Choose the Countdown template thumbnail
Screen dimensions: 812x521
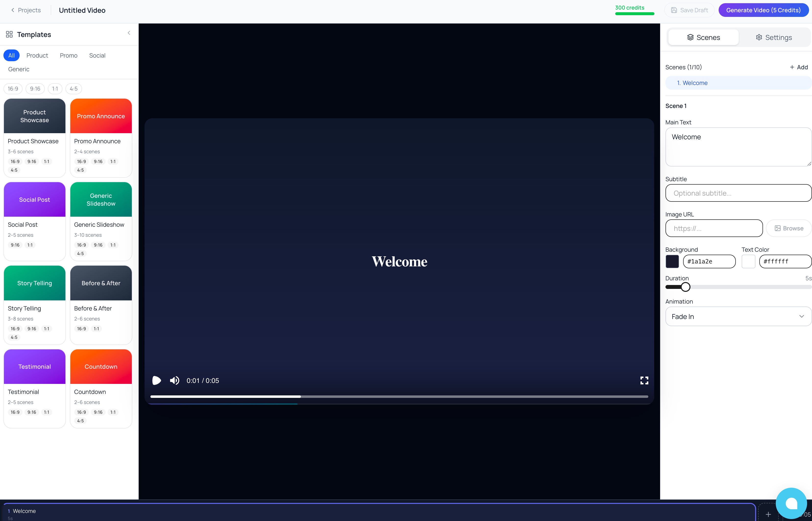click(101, 367)
